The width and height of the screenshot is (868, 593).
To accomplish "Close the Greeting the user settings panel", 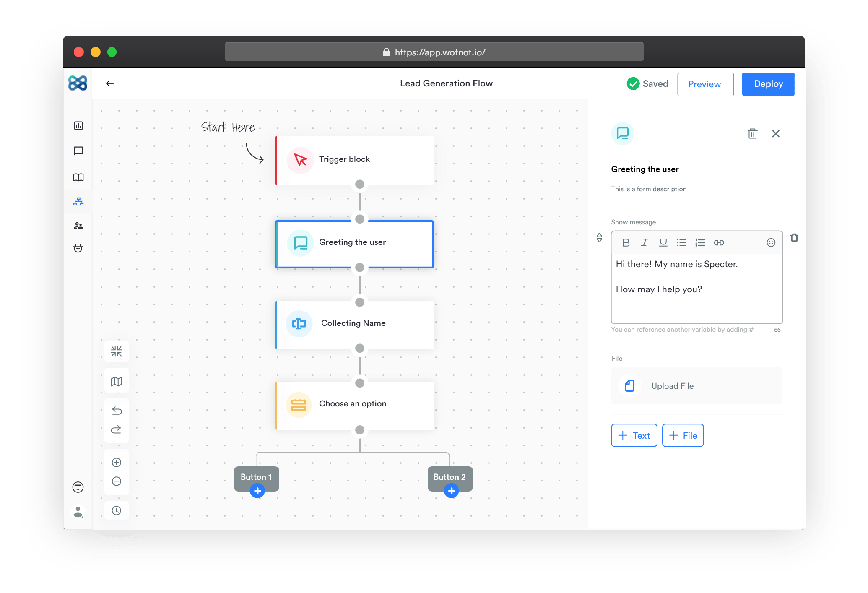I will click(776, 133).
